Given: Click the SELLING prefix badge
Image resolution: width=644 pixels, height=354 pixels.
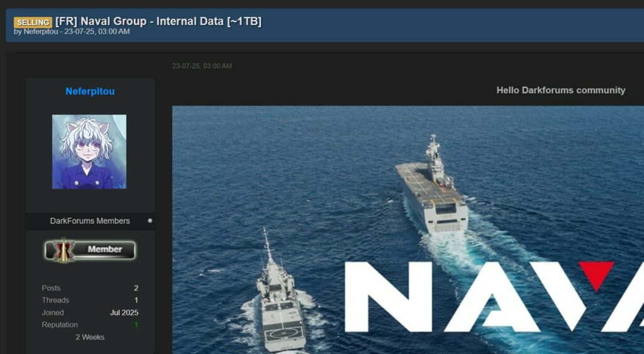Looking at the screenshot, I should click(x=33, y=22).
